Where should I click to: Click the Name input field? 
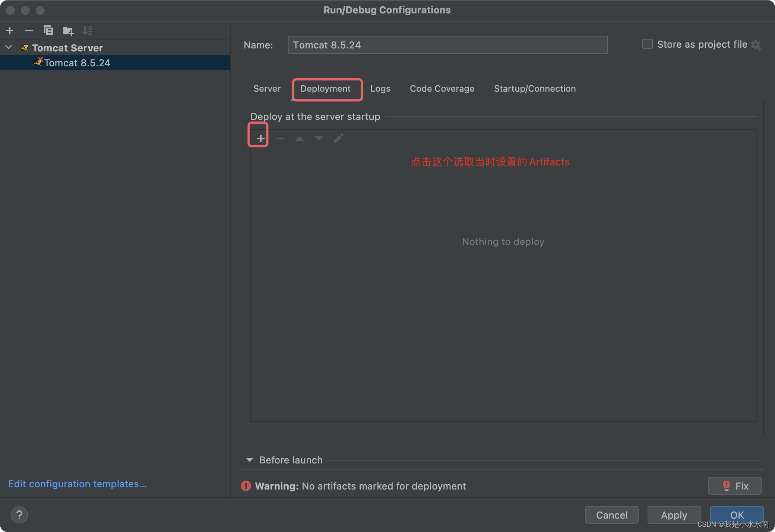[x=448, y=45]
